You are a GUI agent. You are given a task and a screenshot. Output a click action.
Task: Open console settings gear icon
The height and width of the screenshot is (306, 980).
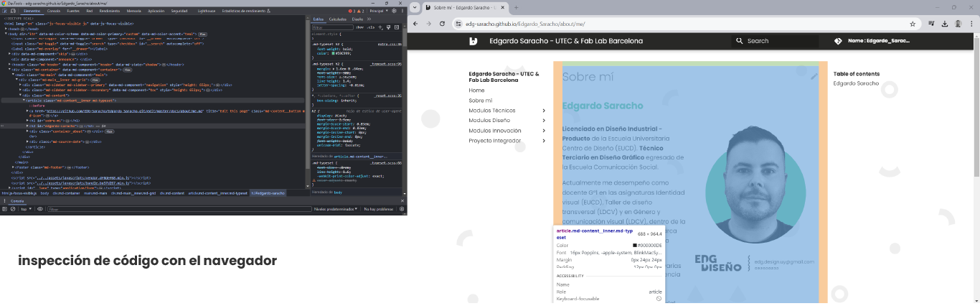coord(402,209)
